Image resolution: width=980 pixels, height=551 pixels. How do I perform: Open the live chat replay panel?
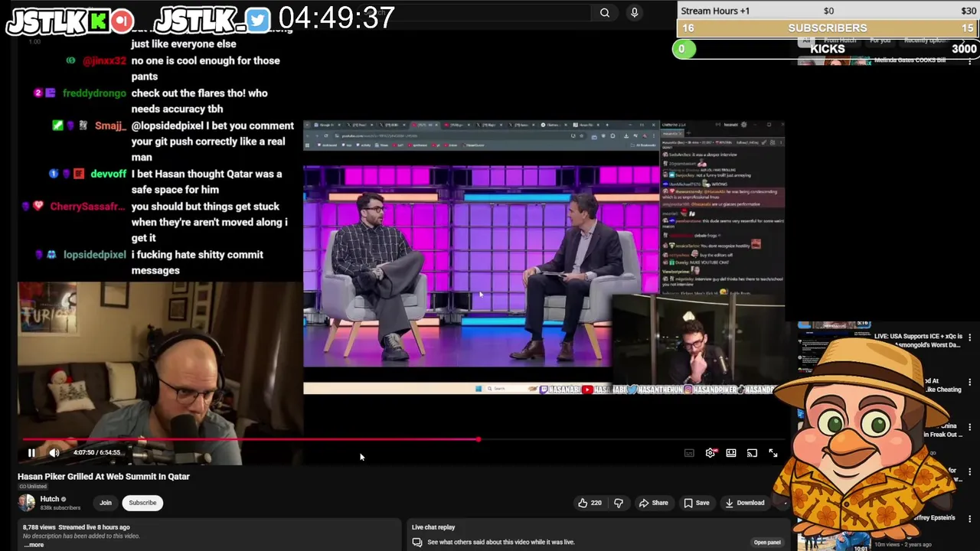coord(767,543)
